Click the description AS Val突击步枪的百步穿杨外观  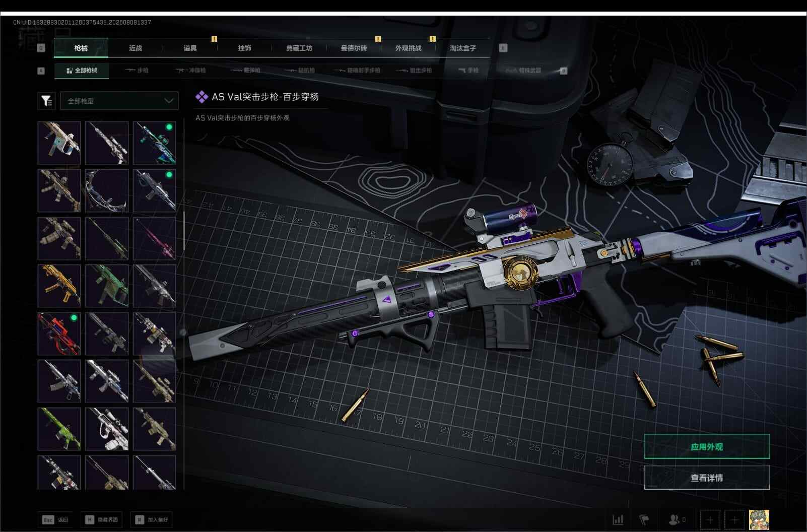click(x=242, y=118)
